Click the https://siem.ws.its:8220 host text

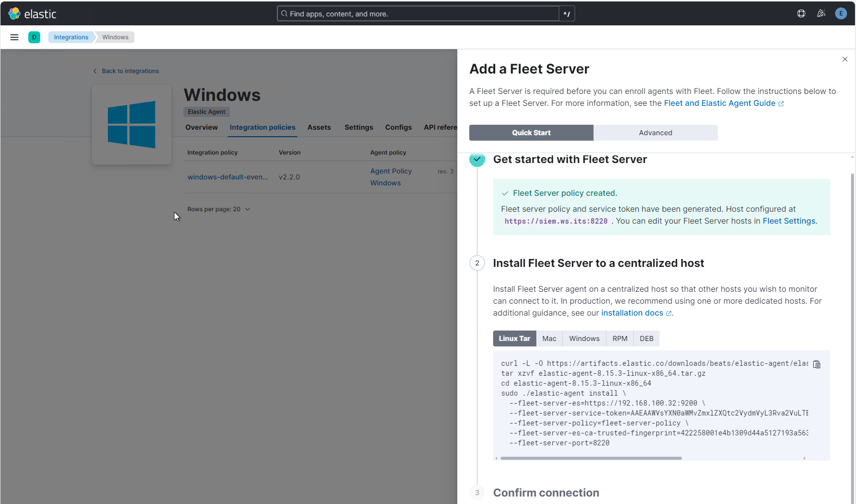click(556, 221)
